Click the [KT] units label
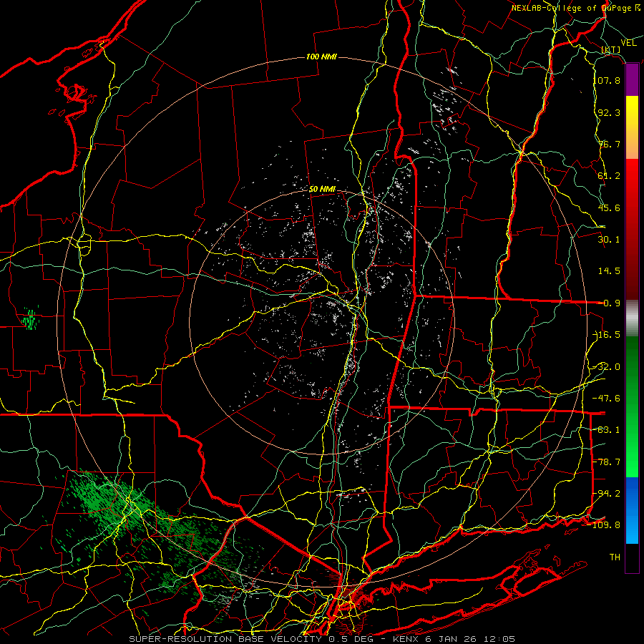Viewport: 644px width, 644px height. click(x=611, y=49)
